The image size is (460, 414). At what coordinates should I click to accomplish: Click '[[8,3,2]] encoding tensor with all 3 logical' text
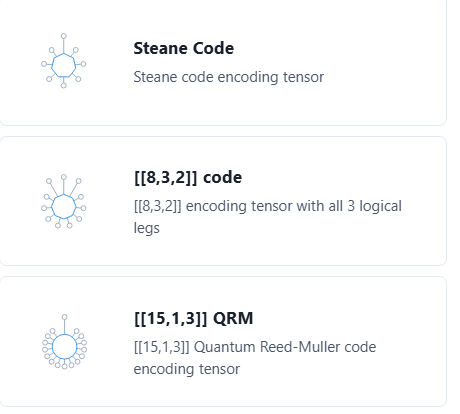tap(268, 206)
